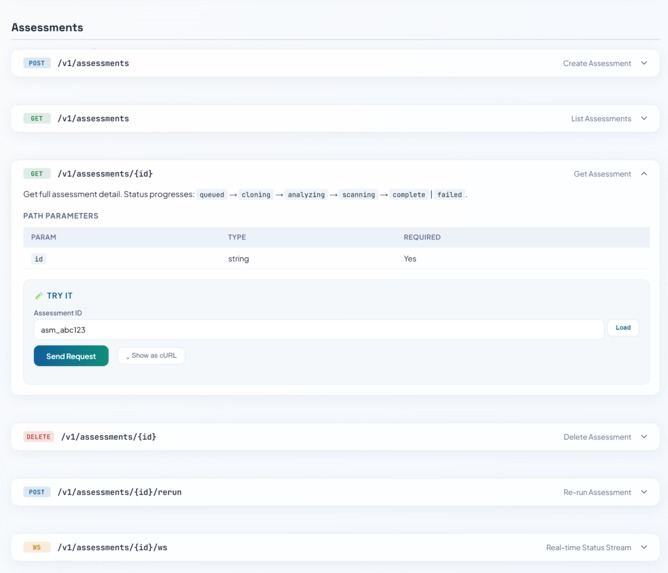Click the Send Request button
The width and height of the screenshot is (668, 573).
click(71, 356)
